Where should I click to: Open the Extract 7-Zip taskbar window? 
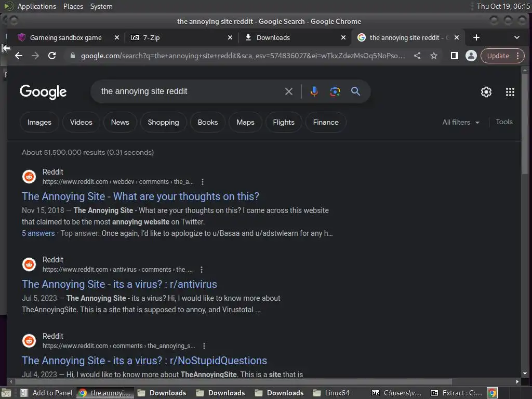coord(456,393)
